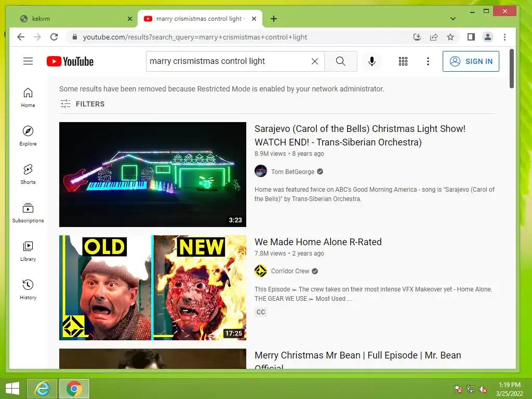The image size is (532, 399).
Task: Open the OLD vs NEW Home Alone thumbnail
Action: click(x=153, y=288)
